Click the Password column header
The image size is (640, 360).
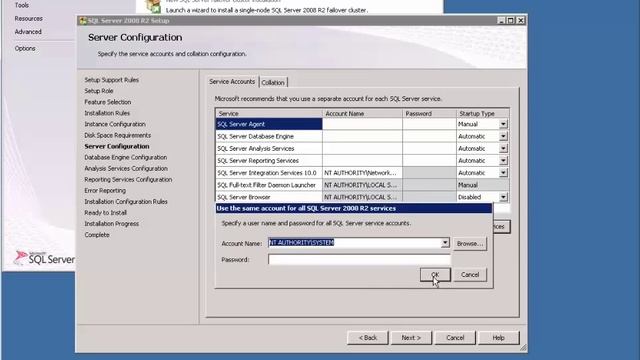click(x=429, y=113)
